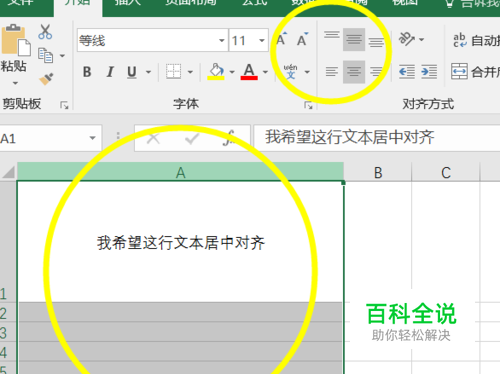Click the Decrease Font Size icon
The image size is (500, 374).
(x=303, y=39)
